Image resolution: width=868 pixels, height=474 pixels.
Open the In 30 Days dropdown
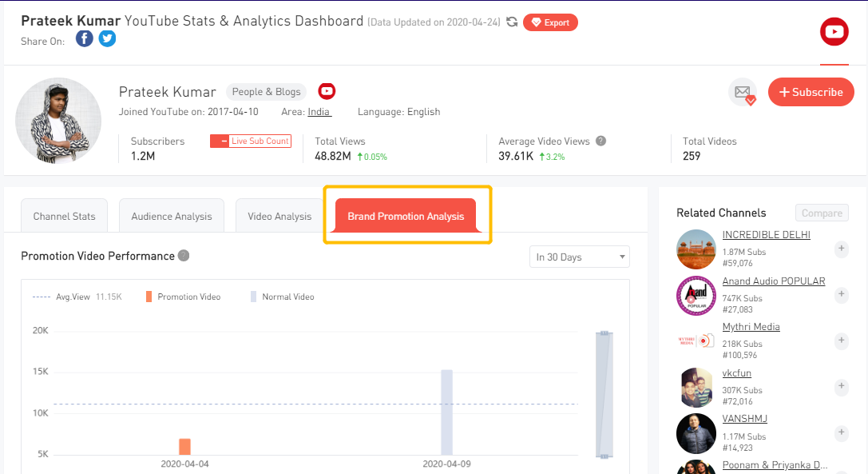tap(580, 257)
